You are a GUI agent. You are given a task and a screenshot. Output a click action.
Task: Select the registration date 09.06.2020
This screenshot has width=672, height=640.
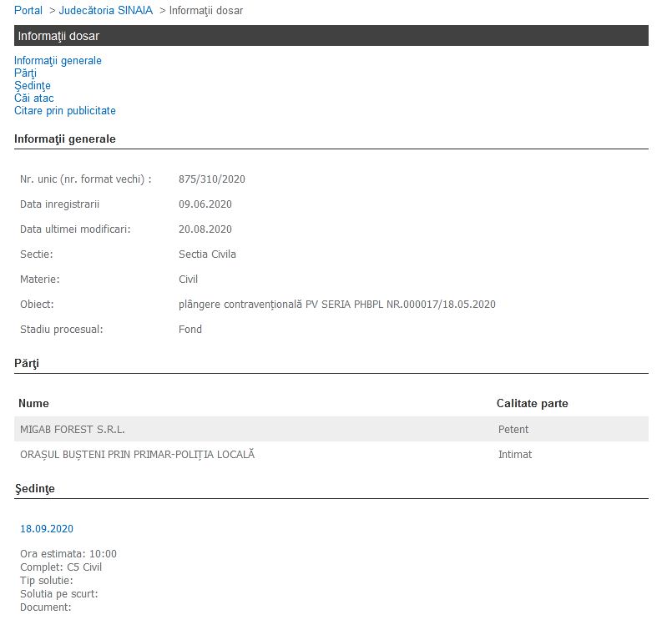coord(205,204)
